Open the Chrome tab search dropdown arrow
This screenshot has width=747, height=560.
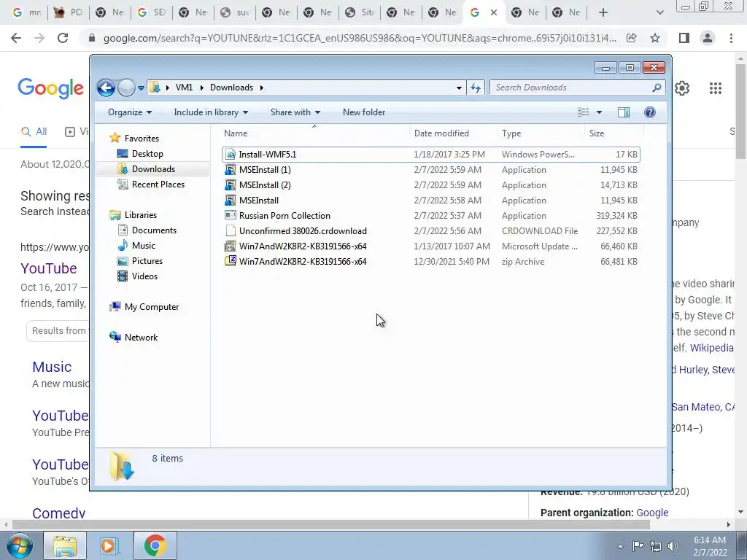pos(659,12)
